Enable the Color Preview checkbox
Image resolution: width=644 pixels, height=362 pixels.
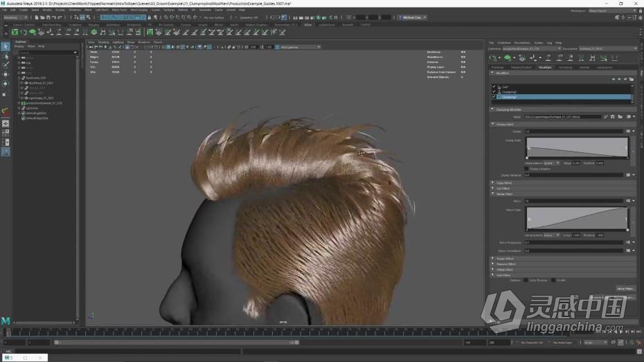pos(526,280)
